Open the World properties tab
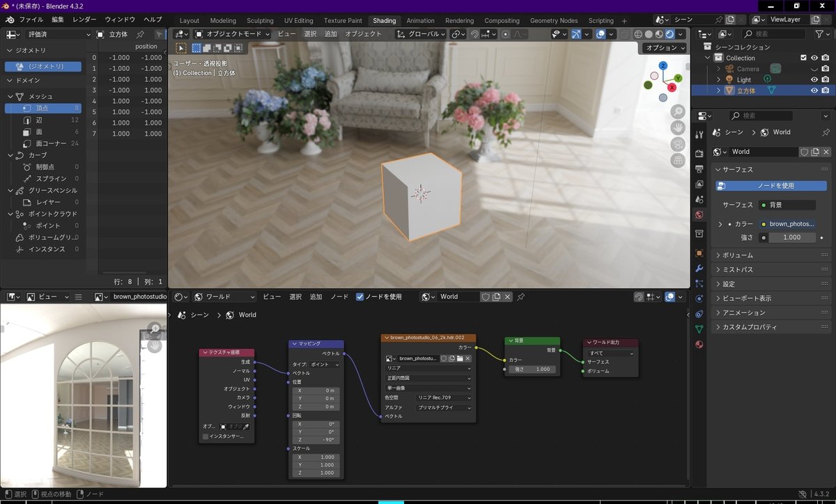Screen dimensions: 836x504 coord(699,215)
